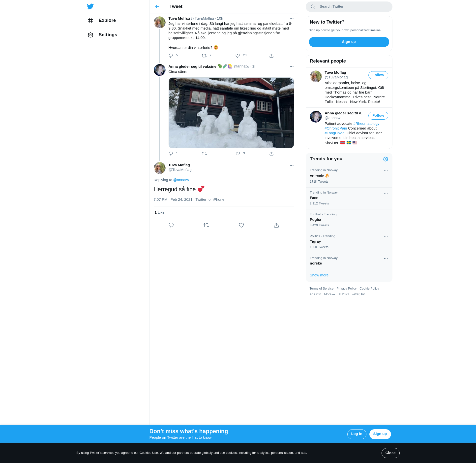The width and height of the screenshot is (476, 463).
Task: Follow Tuva Moflag
Action: pos(378,75)
